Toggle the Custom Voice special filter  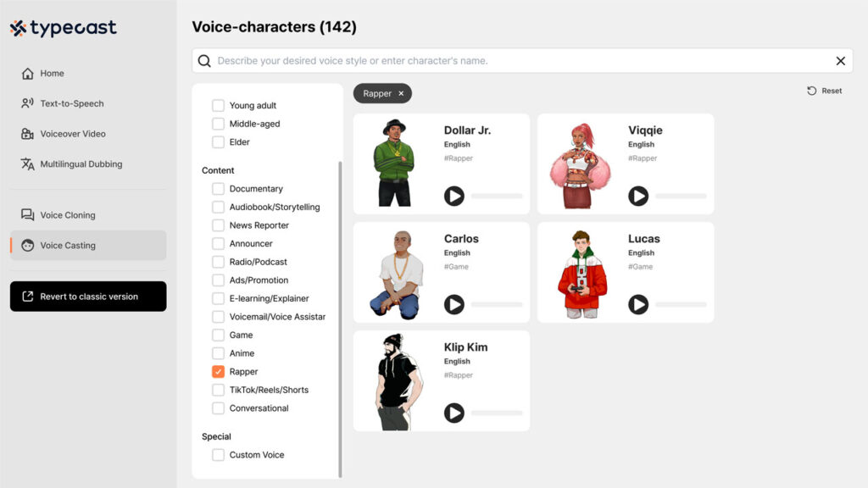click(x=218, y=455)
